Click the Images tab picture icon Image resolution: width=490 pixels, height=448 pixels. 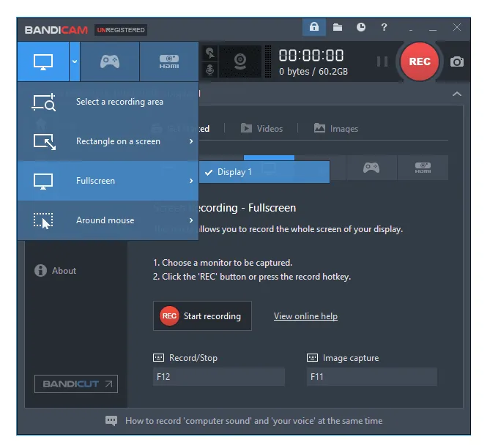click(x=319, y=128)
